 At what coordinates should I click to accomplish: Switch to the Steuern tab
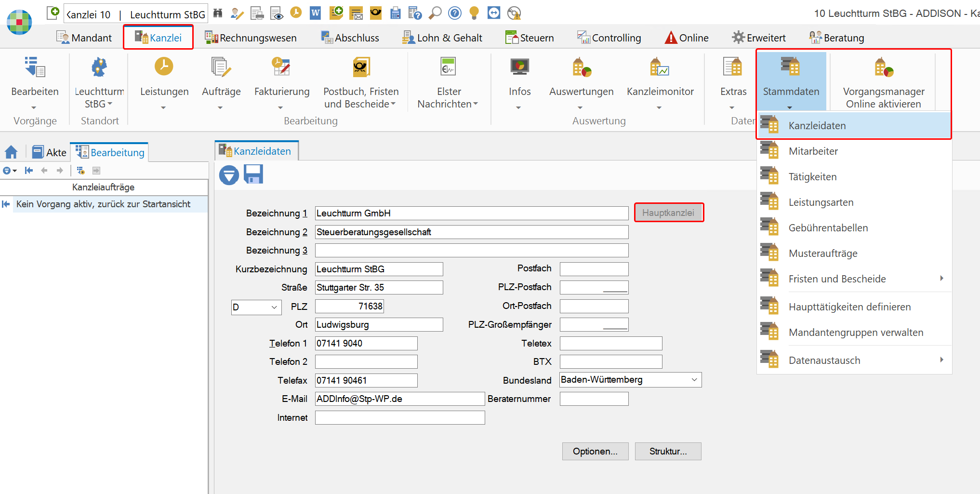pyautogui.click(x=530, y=38)
